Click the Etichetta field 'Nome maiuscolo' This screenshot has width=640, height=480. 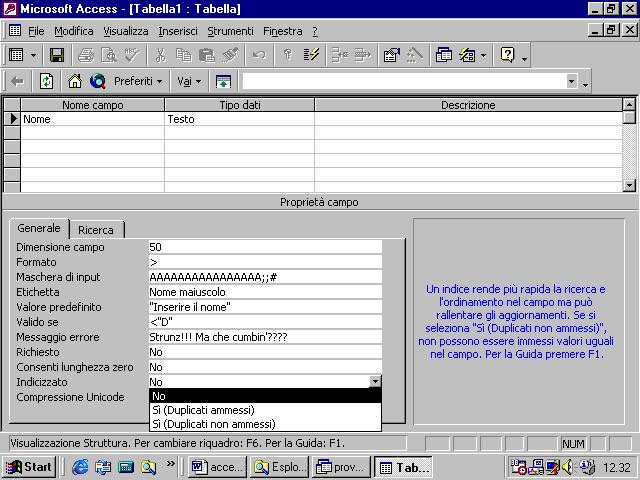[x=265, y=292]
